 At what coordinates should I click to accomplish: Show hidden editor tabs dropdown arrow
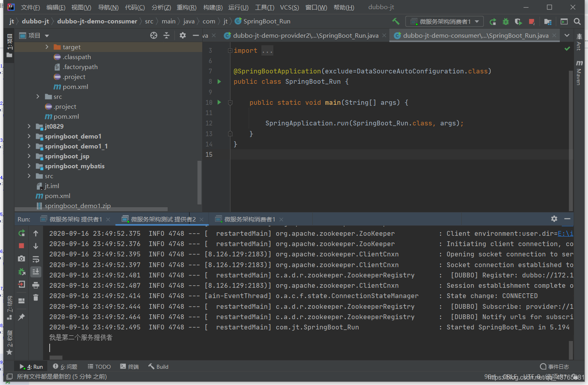[x=567, y=35]
